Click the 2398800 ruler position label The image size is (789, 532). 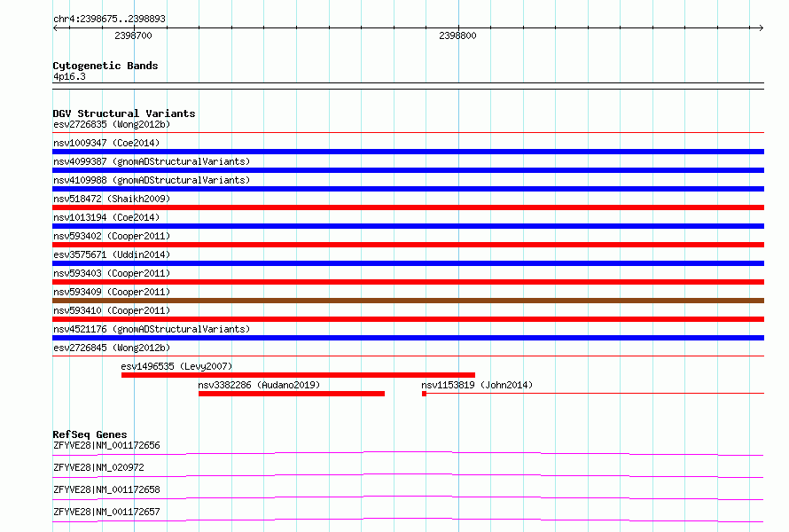tap(457, 35)
